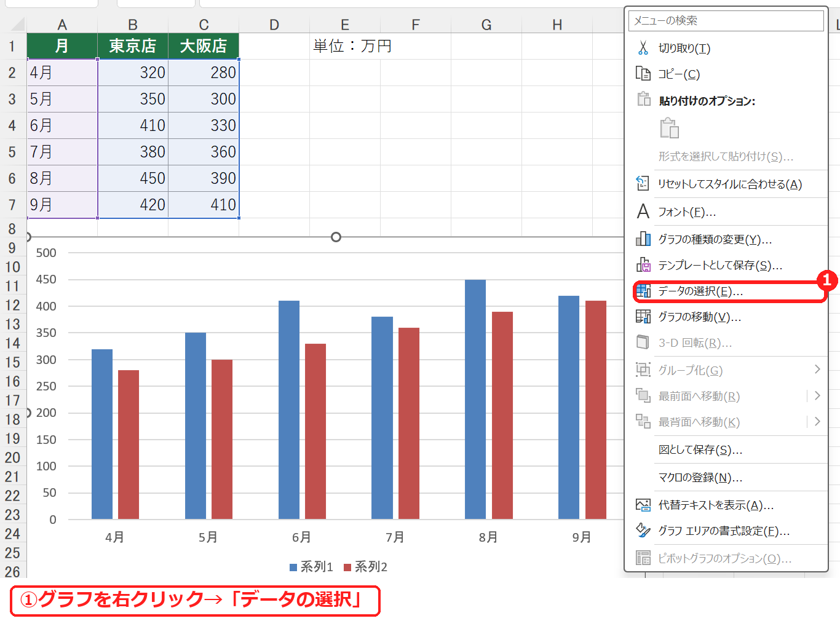Choose マクロの登録(N)... from the menu

726,477
